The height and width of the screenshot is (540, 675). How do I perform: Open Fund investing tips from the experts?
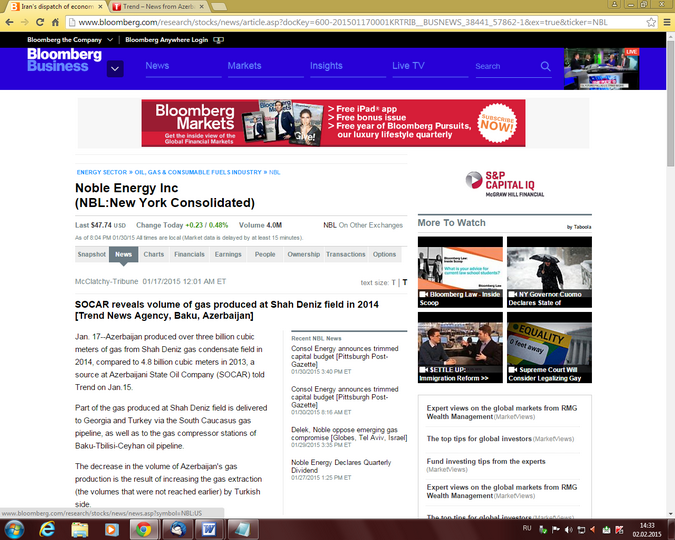click(x=486, y=461)
